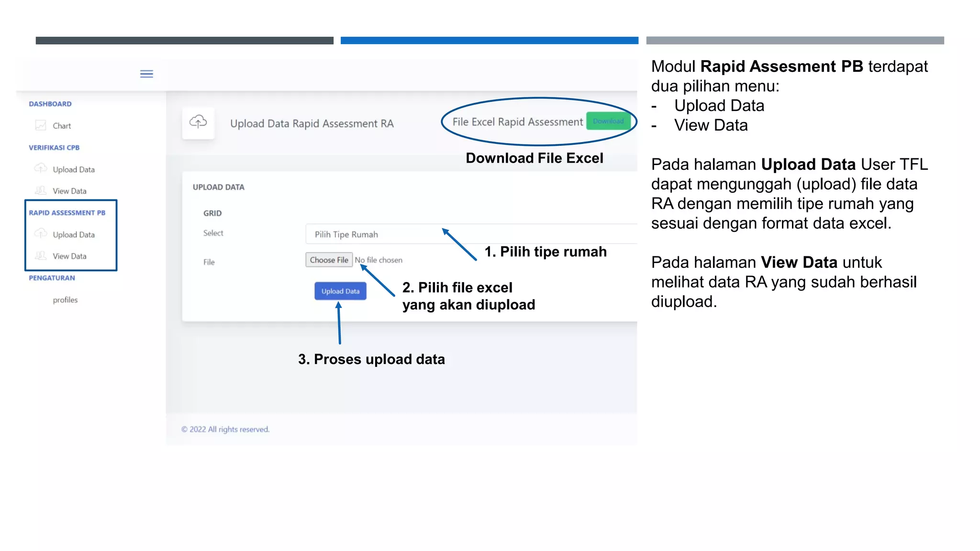This screenshot has width=980, height=551.
Task: Click the RAPID ASSESSMENT PB section header
Action: coord(67,213)
